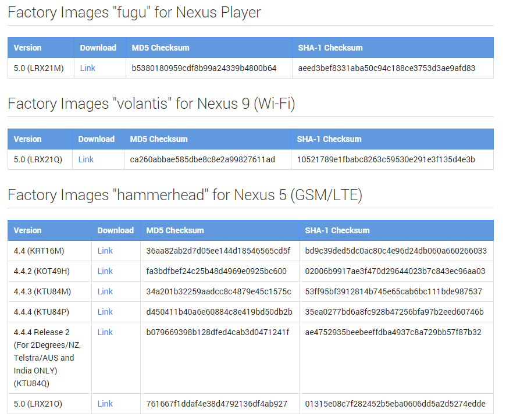This screenshot has height=420, width=506.
Task: Open the 4.4.4 Release 2 (KTU84Q) Link
Action: point(105,332)
